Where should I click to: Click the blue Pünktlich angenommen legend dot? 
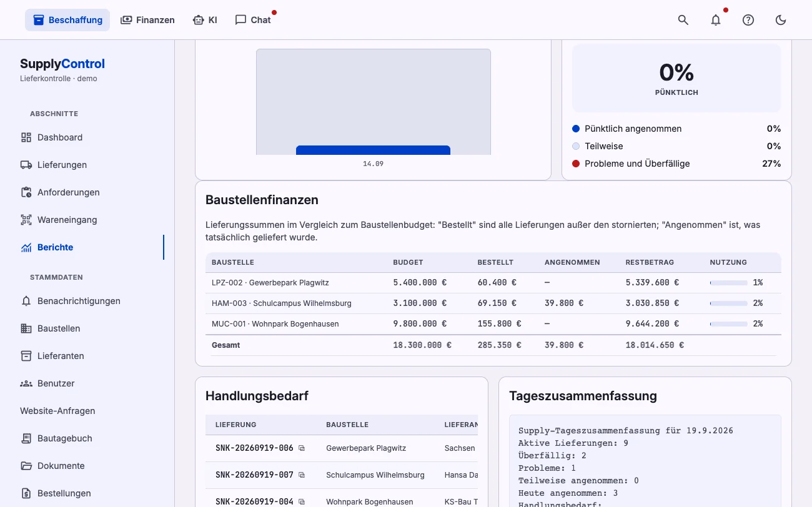tap(576, 129)
